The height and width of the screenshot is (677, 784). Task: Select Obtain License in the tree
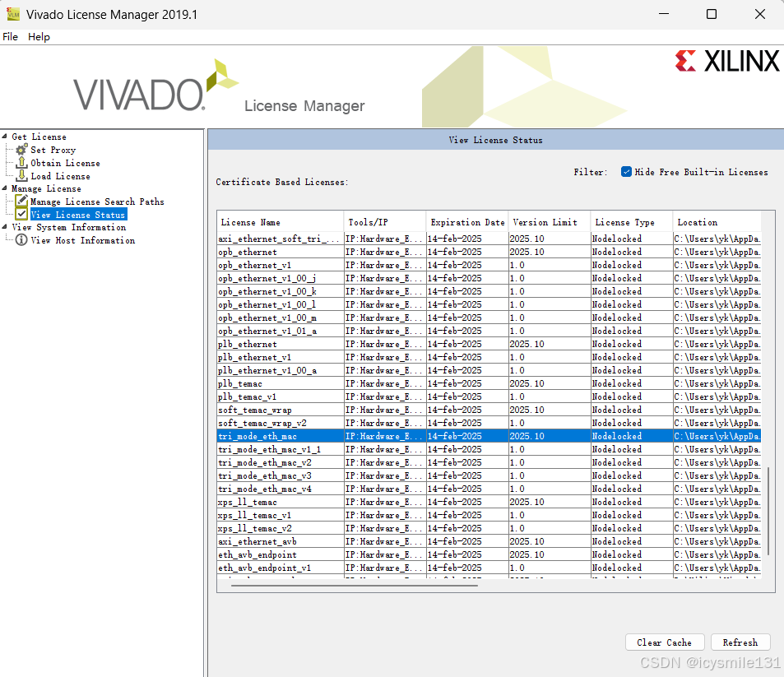(x=65, y=163)
